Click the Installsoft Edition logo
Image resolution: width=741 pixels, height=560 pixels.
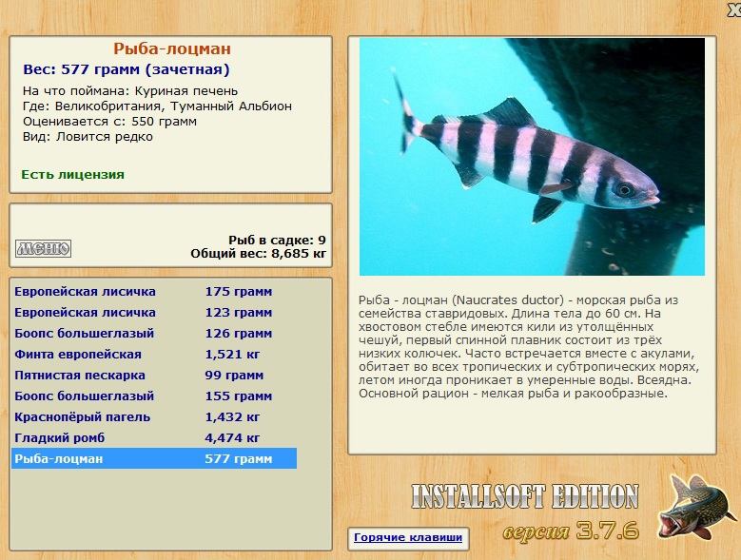(x=525, y=496)
